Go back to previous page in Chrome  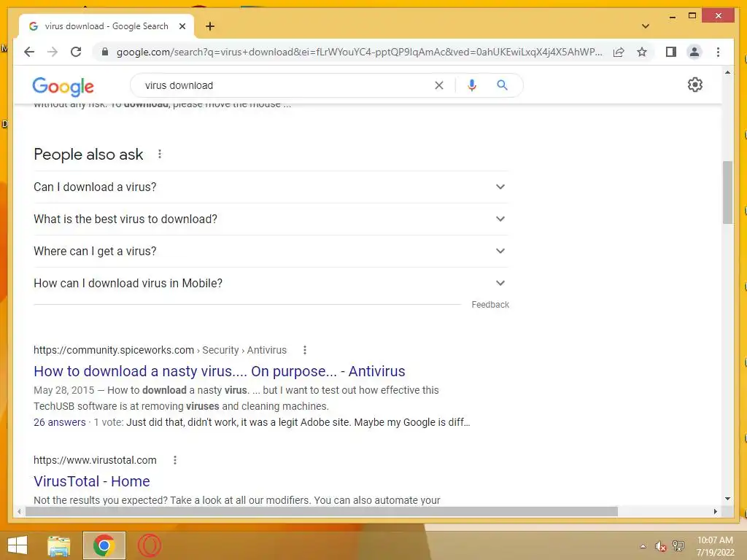point(29,52)
